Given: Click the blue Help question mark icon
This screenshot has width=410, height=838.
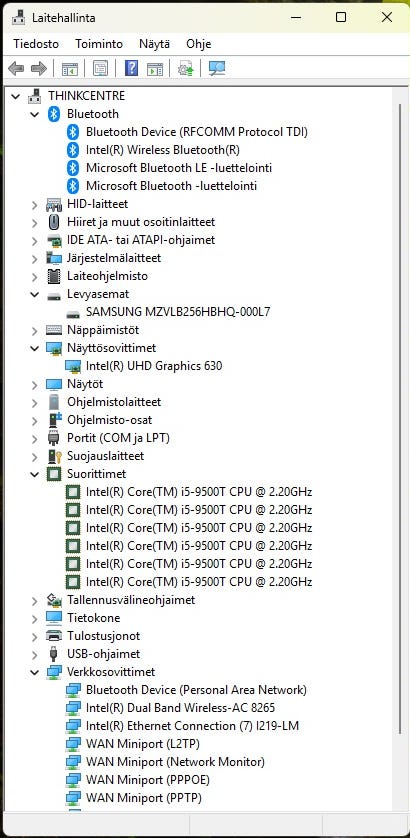Looking at the screenshot, I should pyautogui.click(x=131, y=68).
